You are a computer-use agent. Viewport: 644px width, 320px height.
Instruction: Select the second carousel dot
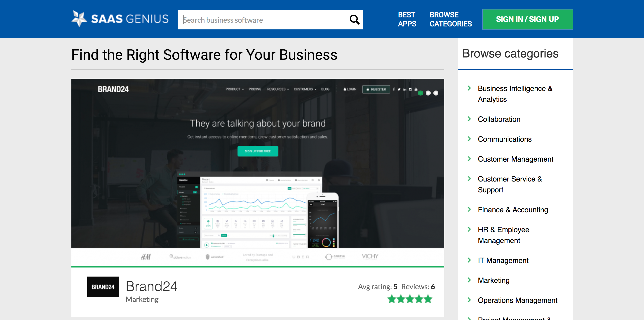[x=428, y=93]
